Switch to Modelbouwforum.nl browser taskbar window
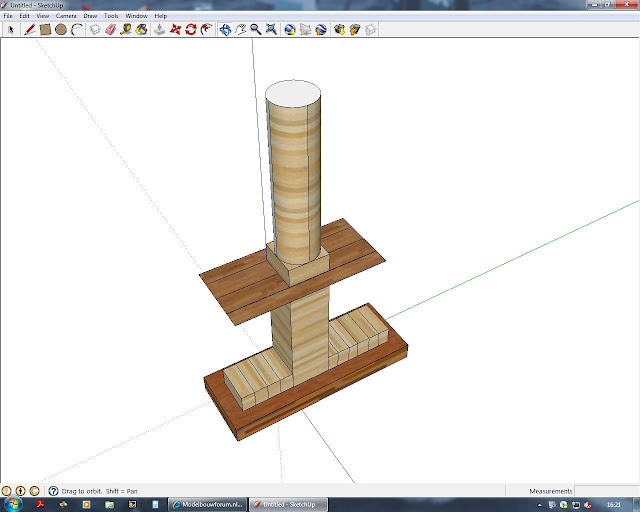The image size is (640, 512). (208, 505)
